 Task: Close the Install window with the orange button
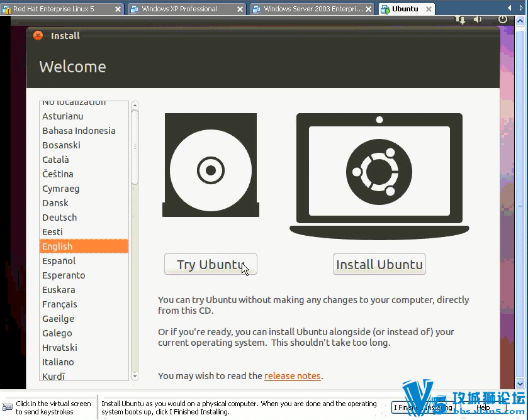tap(38, 35)
